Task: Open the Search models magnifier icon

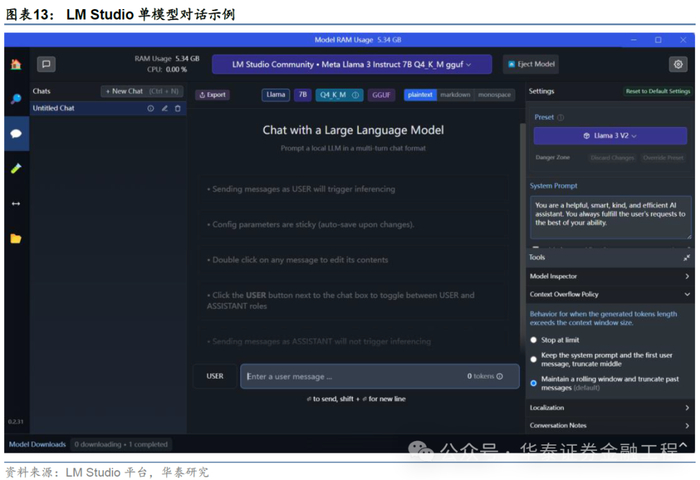Action: (x=16, y=99)
